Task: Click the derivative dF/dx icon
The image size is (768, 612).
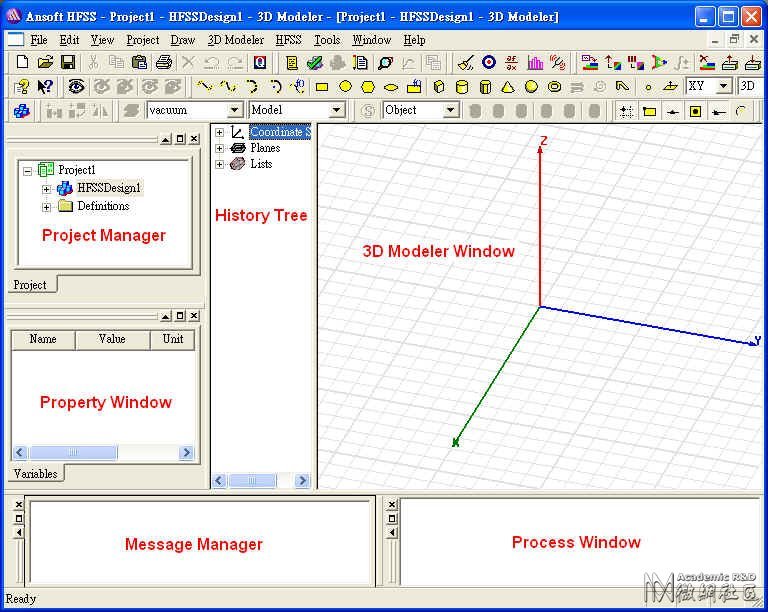Action: click(512, 62)
